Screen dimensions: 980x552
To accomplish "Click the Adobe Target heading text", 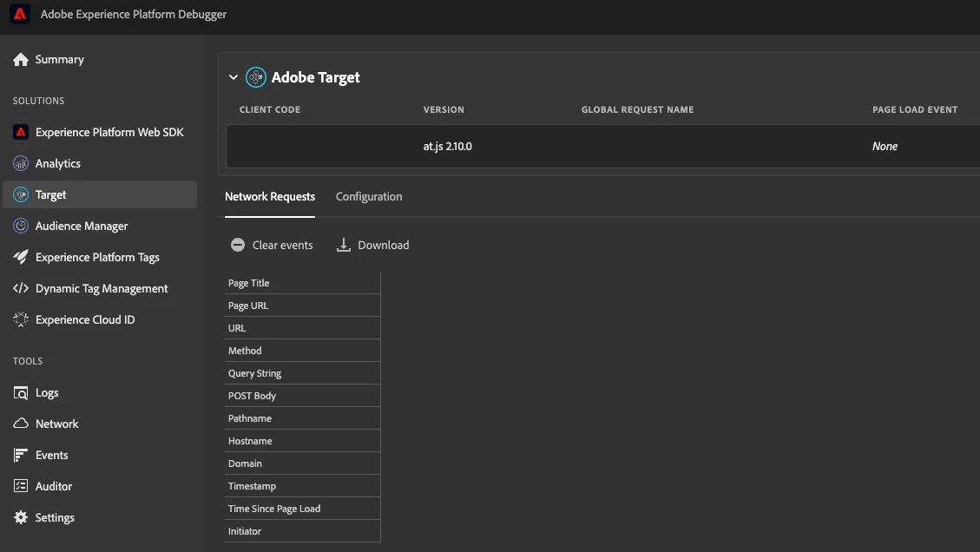I will click(316, 77).
